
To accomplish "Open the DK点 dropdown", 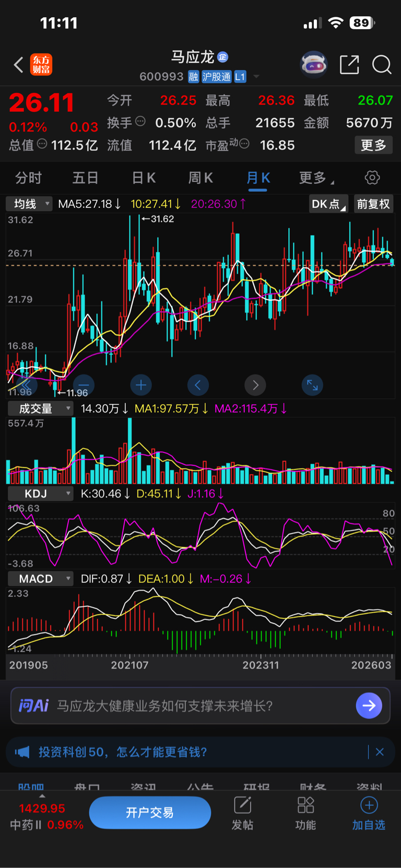I will click(329, 204).
